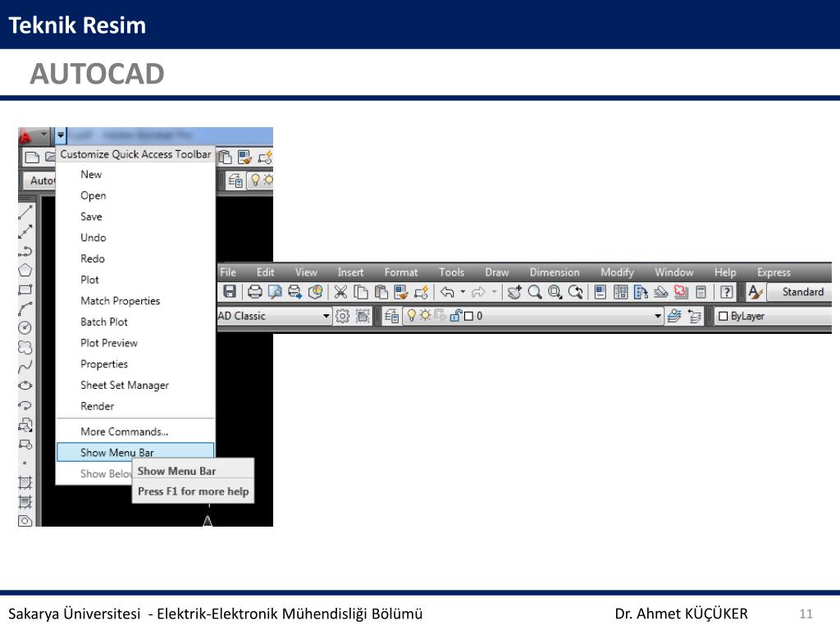Screen dimensions: 840x630
Task: Click the Plot printer icon
Action: pos(254,291)
